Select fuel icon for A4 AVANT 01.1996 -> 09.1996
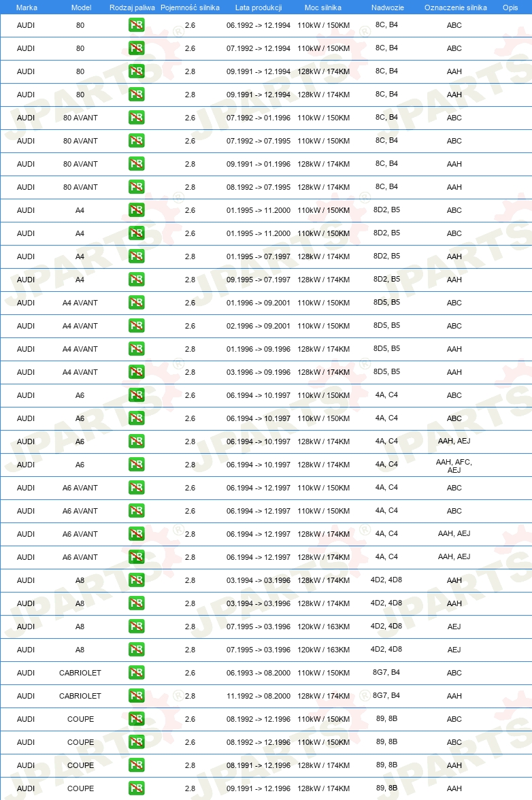The width and height of the screenshot is (532, 800). click(x=136, y=348)
